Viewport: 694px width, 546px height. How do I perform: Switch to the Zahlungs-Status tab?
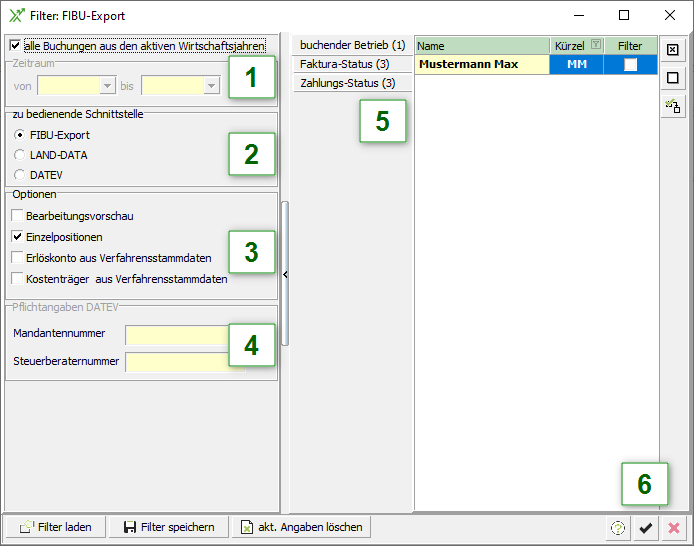[x=347, y=83]
